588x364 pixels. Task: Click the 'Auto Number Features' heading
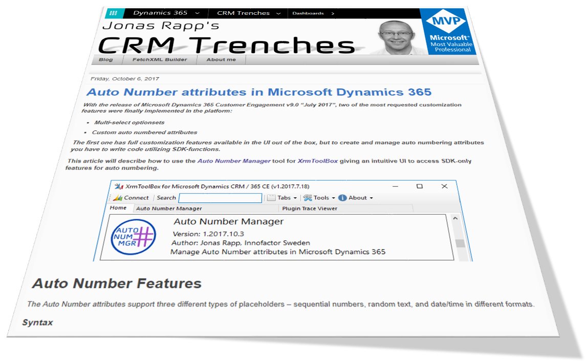tap(117, 284)
